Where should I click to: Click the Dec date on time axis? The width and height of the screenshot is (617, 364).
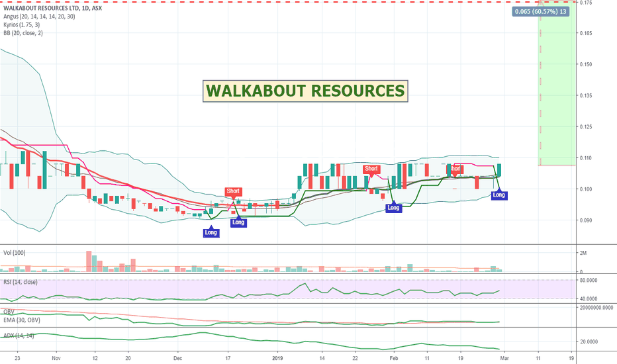click(177, 358)
